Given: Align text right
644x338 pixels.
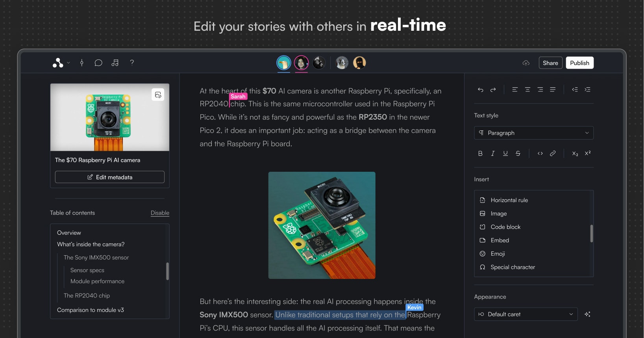Looking at the screenshot, I should point(540,90).
